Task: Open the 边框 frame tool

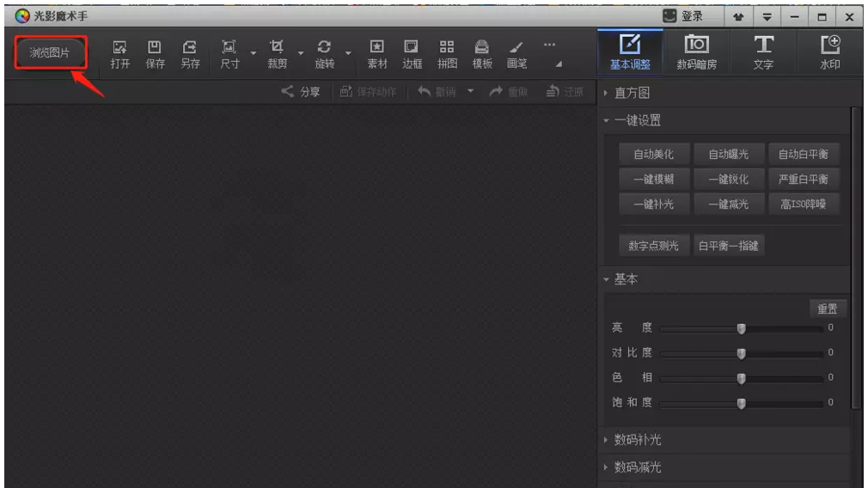Action: tap(412, 54)
